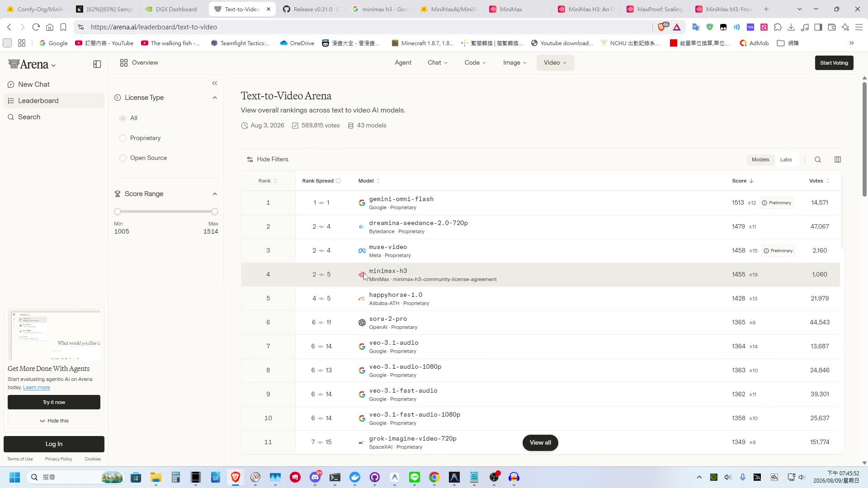The height and width of the screenshot is (488, 868).
Task: Open the Agent nav item
Action: pos(403,63)
